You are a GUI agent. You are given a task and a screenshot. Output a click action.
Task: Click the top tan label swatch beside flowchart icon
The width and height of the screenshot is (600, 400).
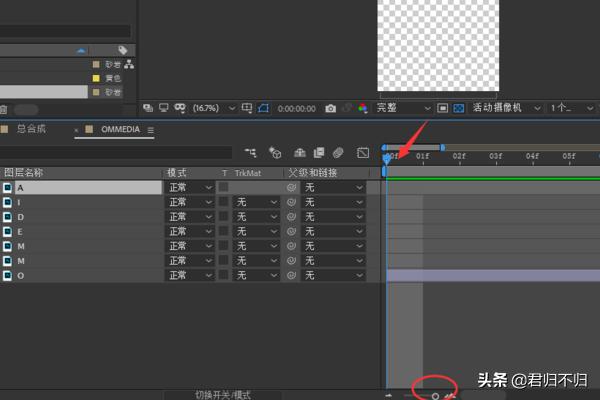(96, 64)
